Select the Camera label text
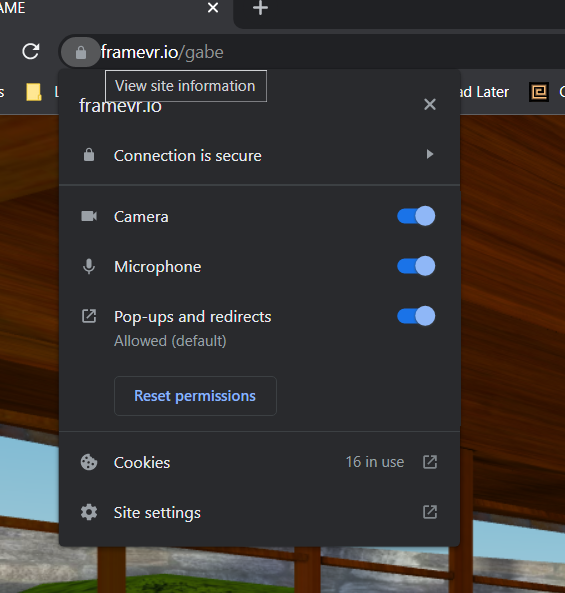The width and height of the screenshot is (565, 593). tap(141, 217)
